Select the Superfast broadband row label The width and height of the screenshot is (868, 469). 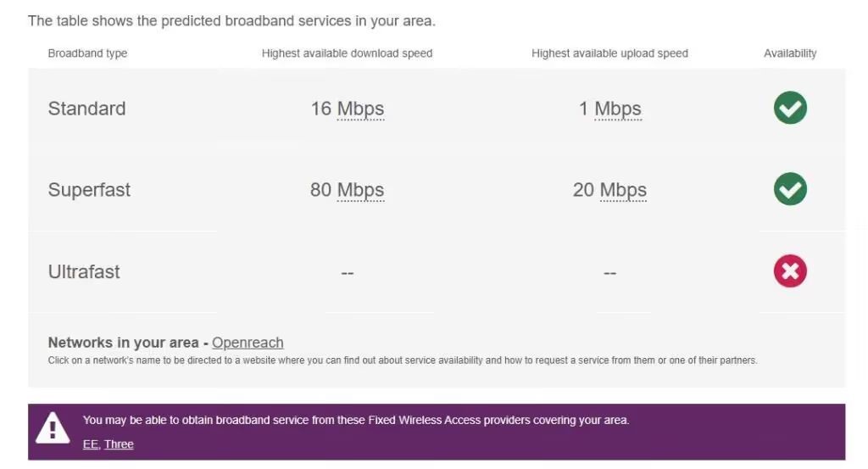click(x=89, y=190)
